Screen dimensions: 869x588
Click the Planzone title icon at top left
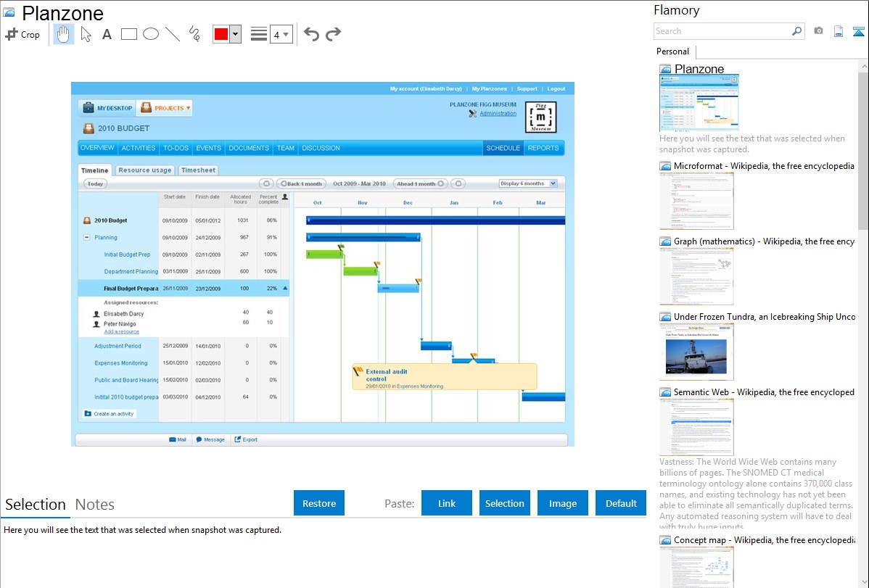tap(9, 12)
